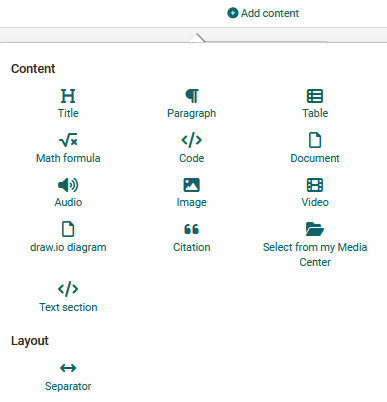Insert a Document element

pos(315,148)
